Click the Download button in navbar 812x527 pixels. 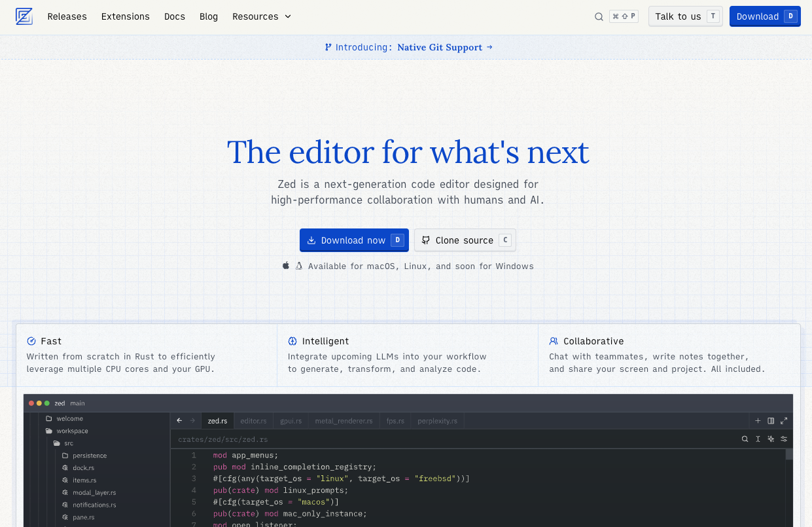pos(765,16)
